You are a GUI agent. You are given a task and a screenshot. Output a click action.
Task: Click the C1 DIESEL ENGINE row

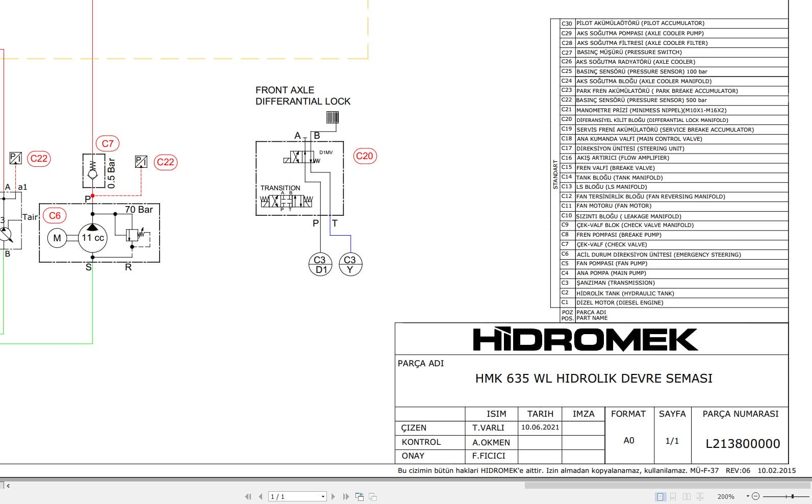click(674, 303)
